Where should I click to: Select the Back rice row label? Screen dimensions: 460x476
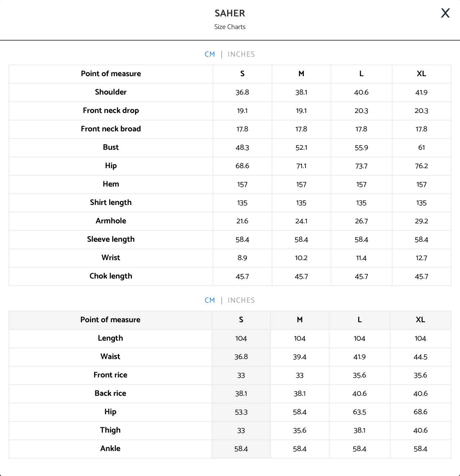click(x=110, y=393)
